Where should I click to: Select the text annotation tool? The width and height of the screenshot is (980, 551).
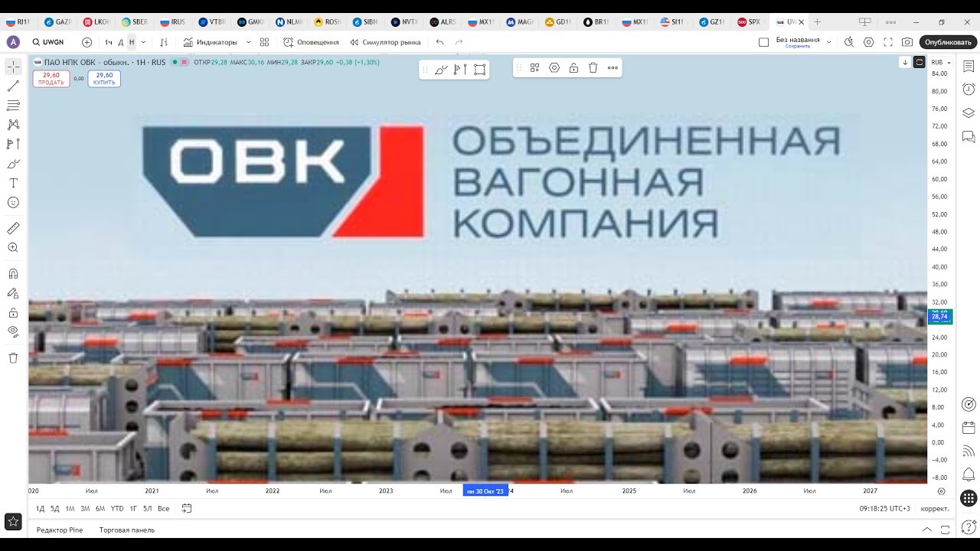pyautogui.click(x=13, y=183)
